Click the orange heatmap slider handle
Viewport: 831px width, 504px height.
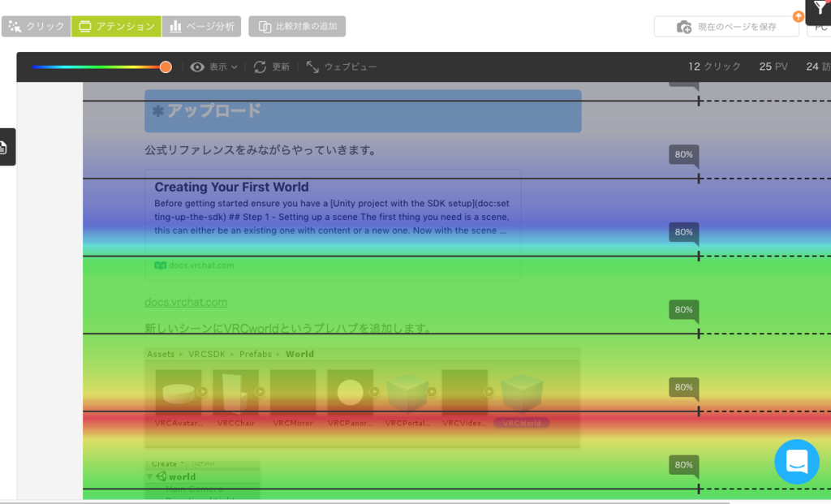[166, 67]
